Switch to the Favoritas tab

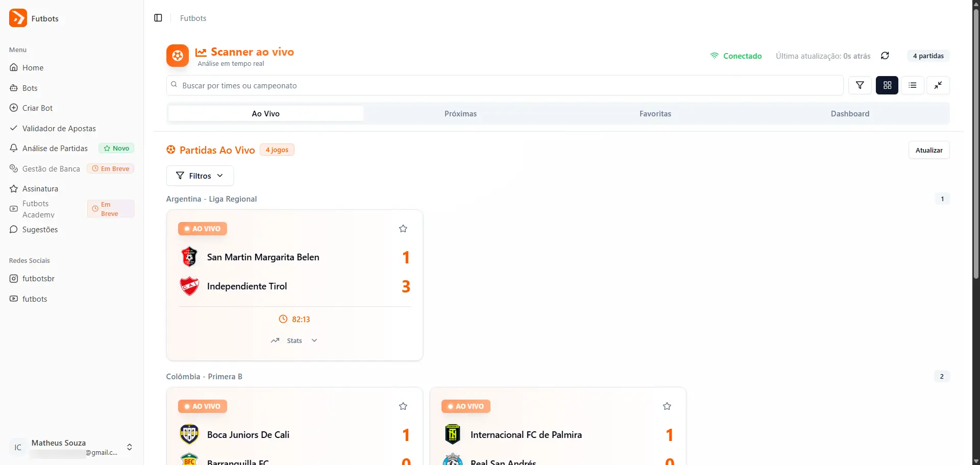tap(655, 113)
